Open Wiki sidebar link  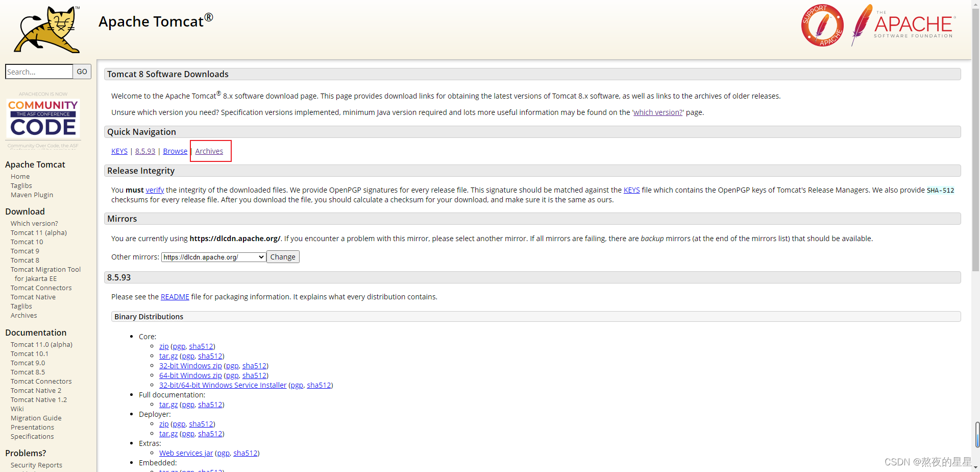coord(17,409)
